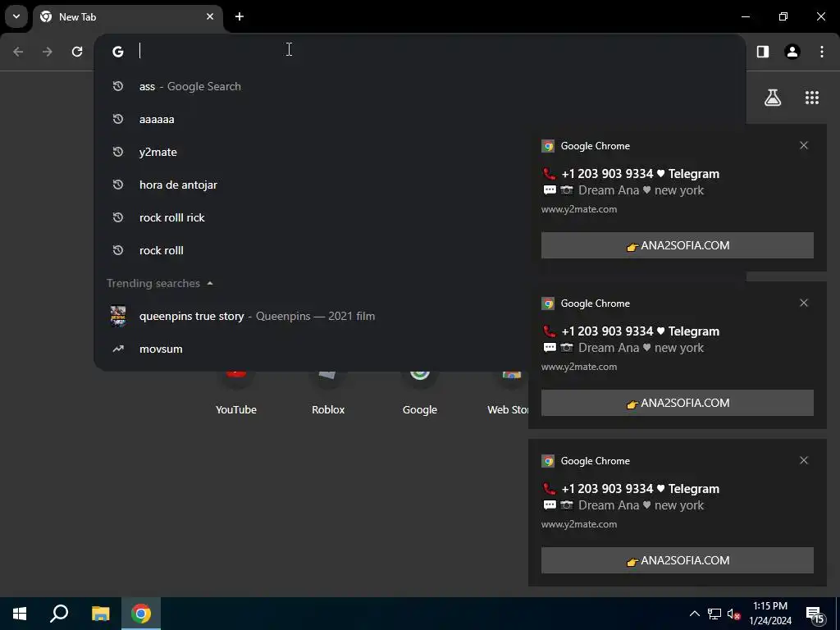
Task: Go forward with the forward arrow
Action: [48, 52]
